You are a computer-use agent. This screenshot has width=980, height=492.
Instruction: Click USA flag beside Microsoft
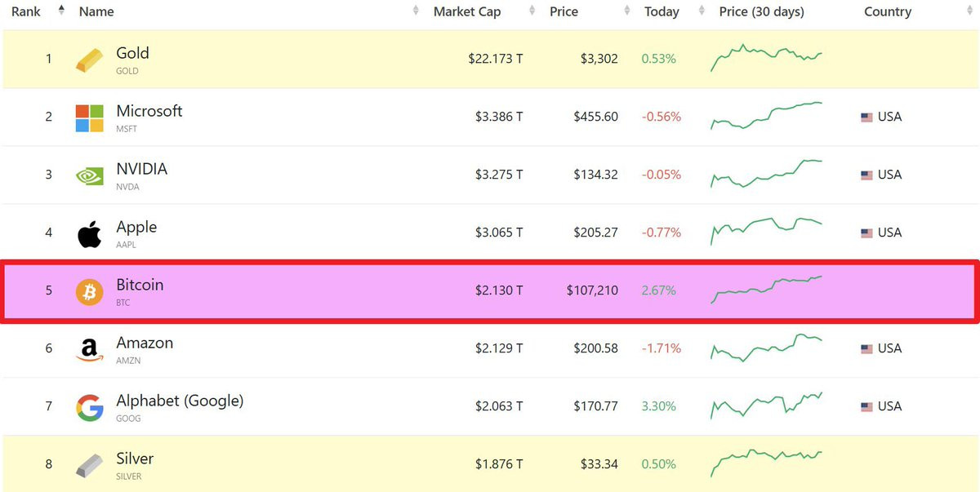coord(867,117)
